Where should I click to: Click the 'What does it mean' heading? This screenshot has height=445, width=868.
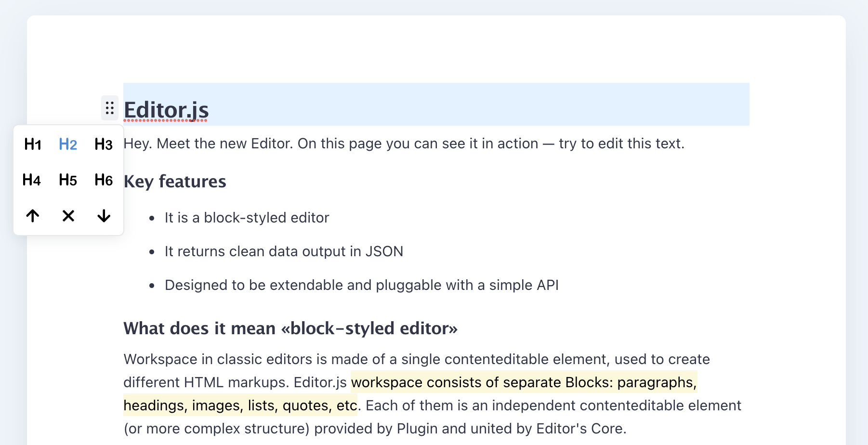(x=290, y=328)
